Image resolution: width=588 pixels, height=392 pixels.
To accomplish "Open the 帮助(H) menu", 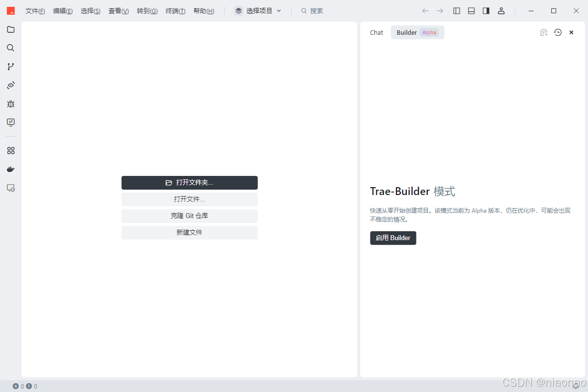I will tap(204, 11).
